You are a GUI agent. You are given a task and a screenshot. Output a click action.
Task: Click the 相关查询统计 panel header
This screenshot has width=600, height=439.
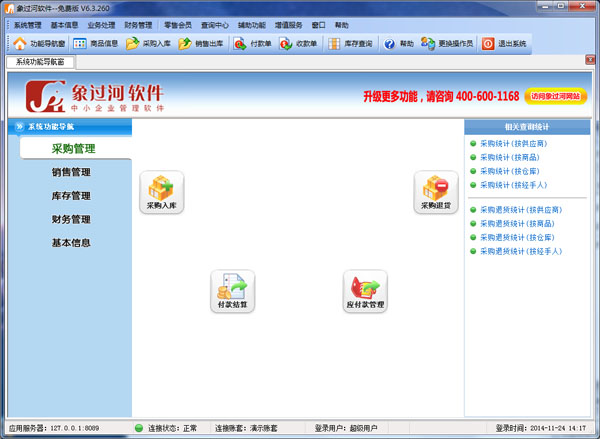(x=527, y=127)
